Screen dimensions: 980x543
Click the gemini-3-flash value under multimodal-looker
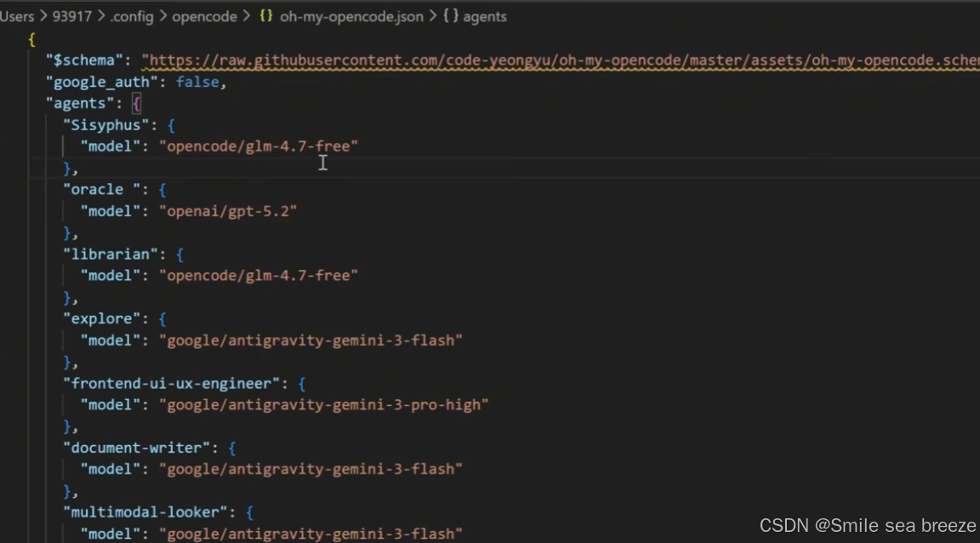[311, 534]
